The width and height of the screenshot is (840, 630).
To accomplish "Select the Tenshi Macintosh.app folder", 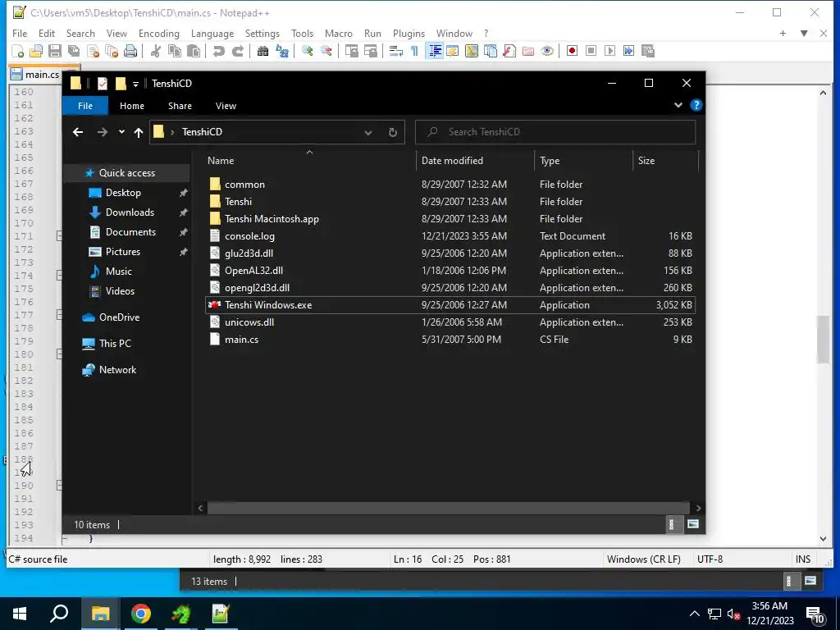I will [x=450, y=218].
